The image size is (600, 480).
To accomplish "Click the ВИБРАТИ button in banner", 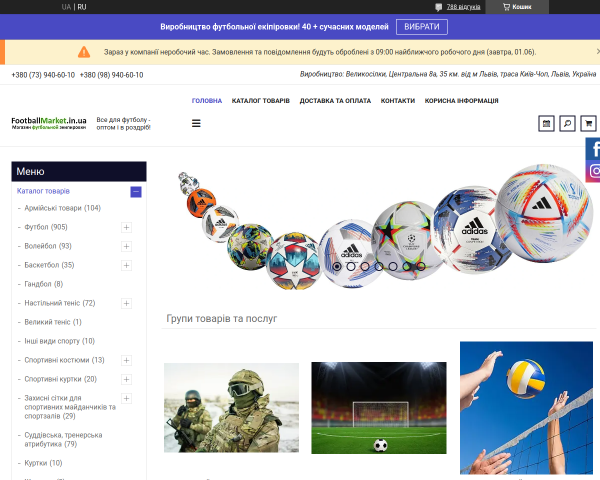I will click(x=422, y=27).
